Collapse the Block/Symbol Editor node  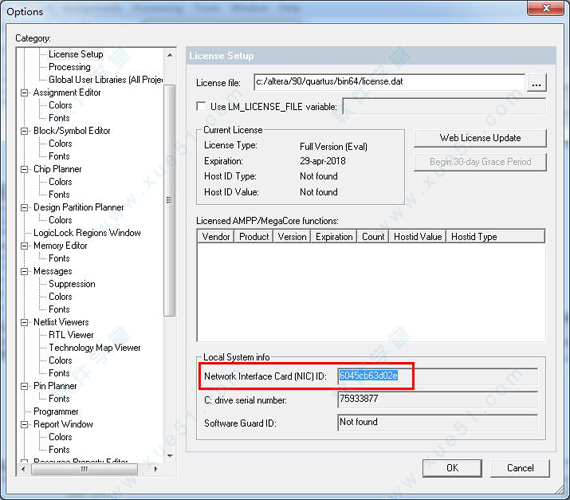[24, 131]
